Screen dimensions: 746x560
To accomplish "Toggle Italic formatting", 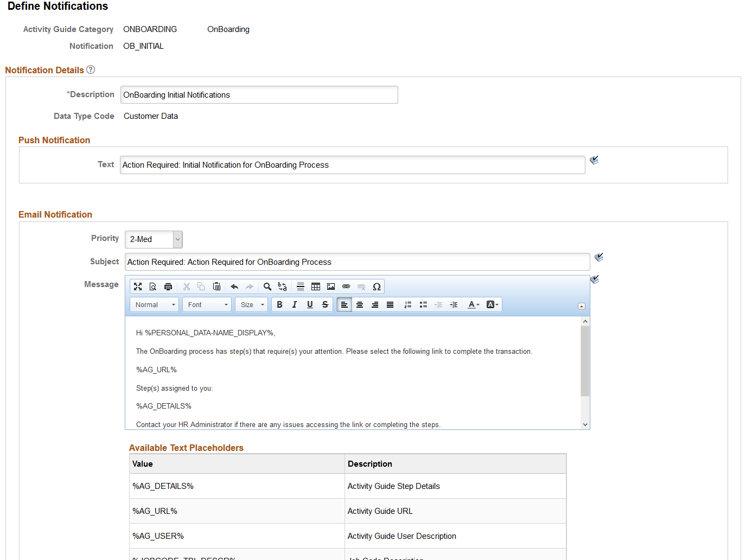I will 295,304.
